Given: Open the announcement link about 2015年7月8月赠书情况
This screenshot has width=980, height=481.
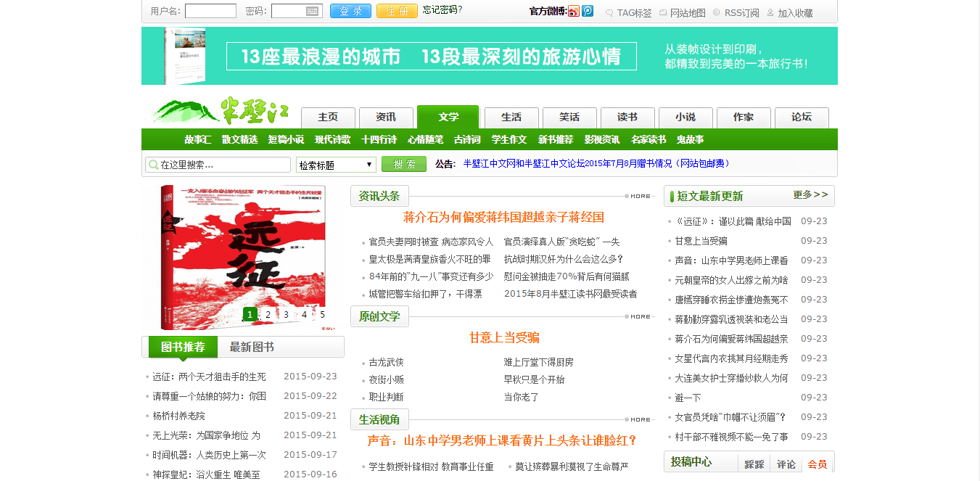Looking at the screenshot, I should 596,164.
